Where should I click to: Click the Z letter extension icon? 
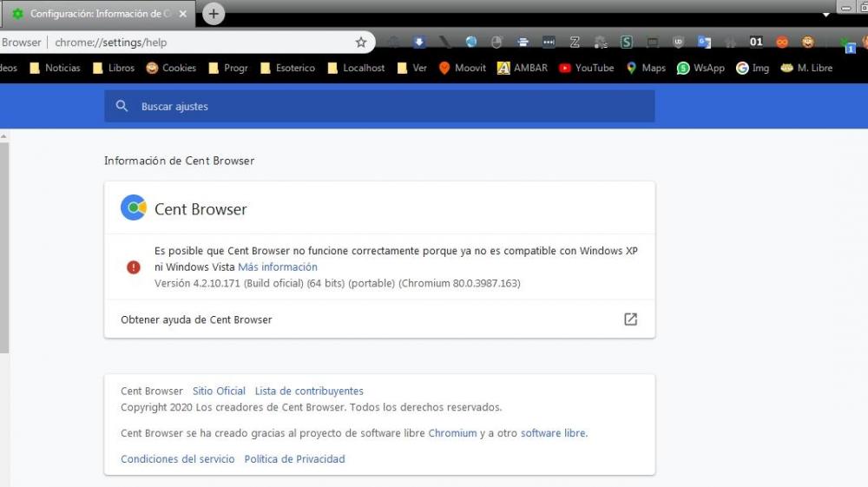[575, 42]
